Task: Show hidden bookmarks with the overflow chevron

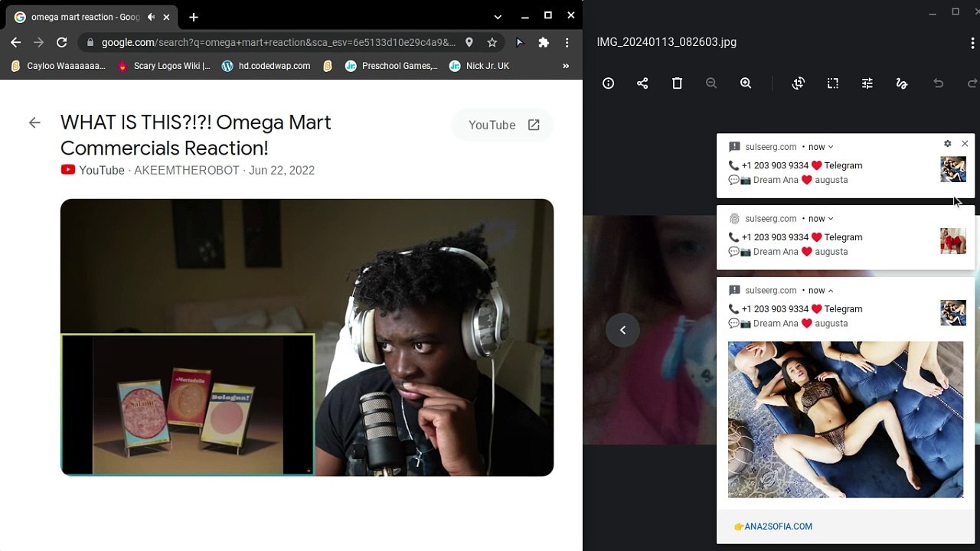Action: pyautogui.click(x=566, y=66)
